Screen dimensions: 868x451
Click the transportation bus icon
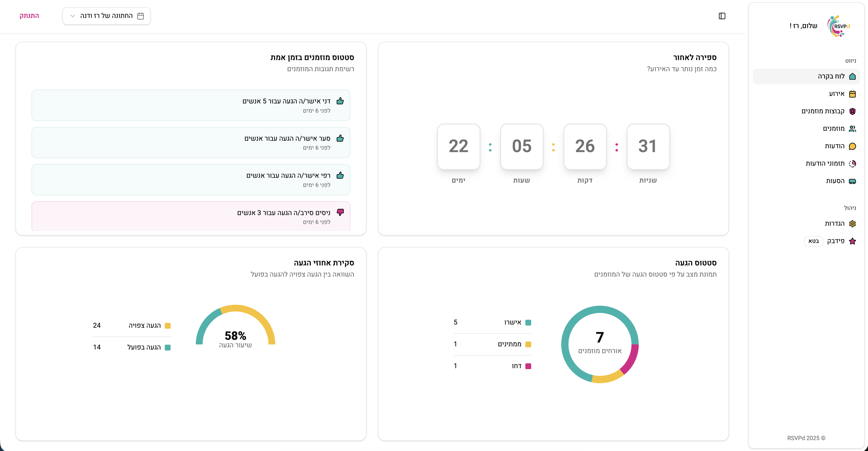[x=852, y=181]
